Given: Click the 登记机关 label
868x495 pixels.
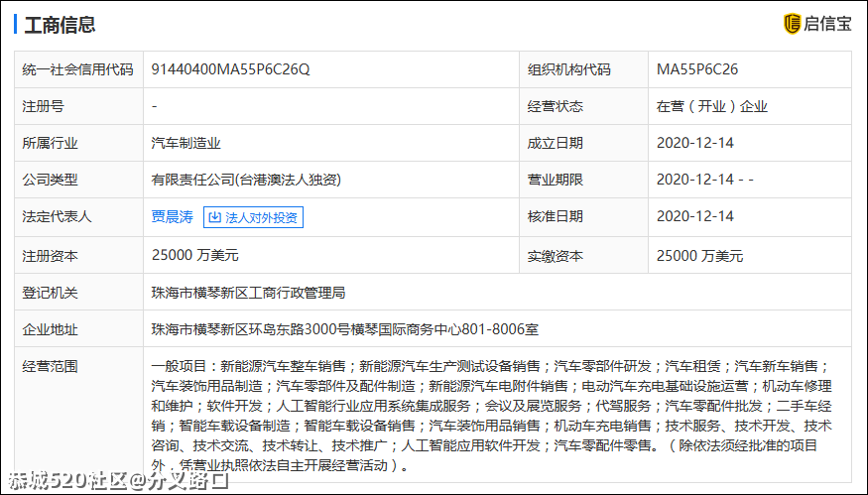Looking at the screenshot, I should tap(50, 293).
